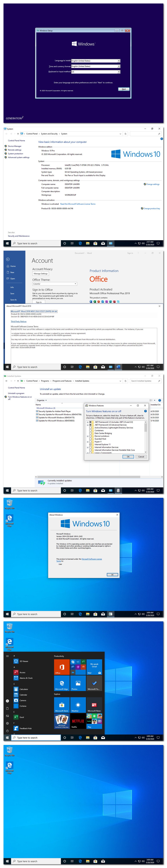Enable the Hyper-V feature checkbox
167x868 pixels.
(x=90, y=442)
